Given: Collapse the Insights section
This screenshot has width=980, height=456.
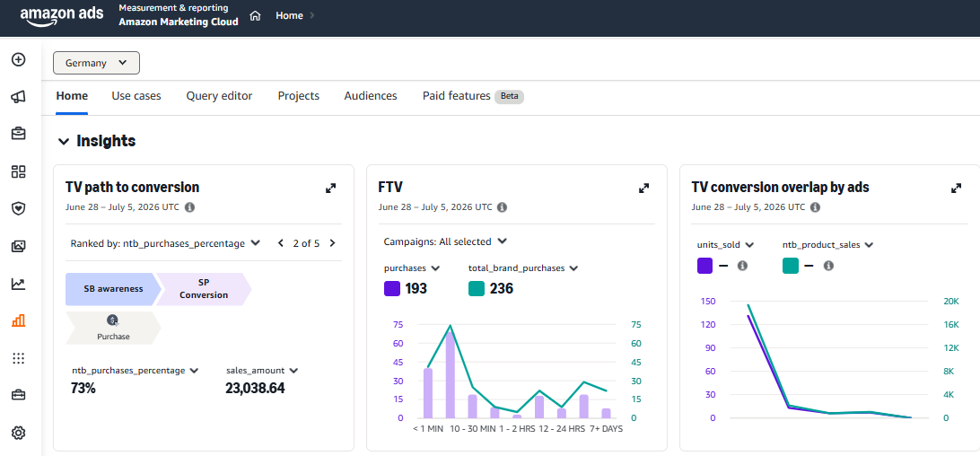Looking at the screenshot, I should [x=63, y=141].
